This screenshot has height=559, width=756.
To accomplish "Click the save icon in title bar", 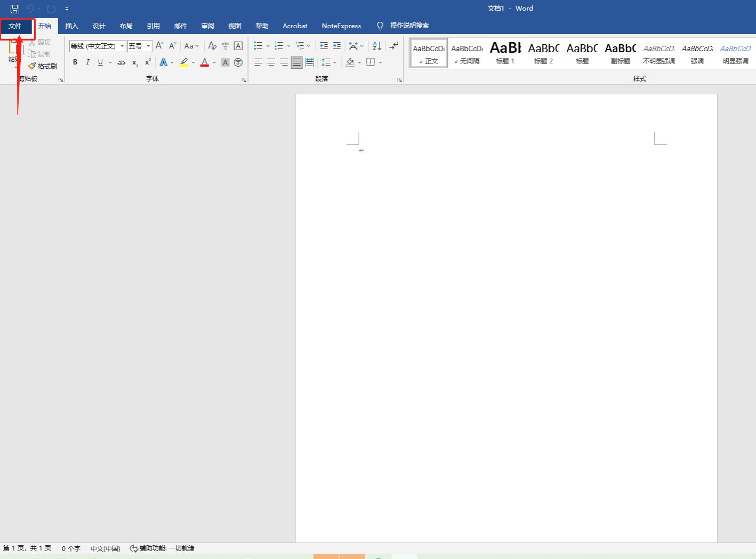I will click(15, 9).
